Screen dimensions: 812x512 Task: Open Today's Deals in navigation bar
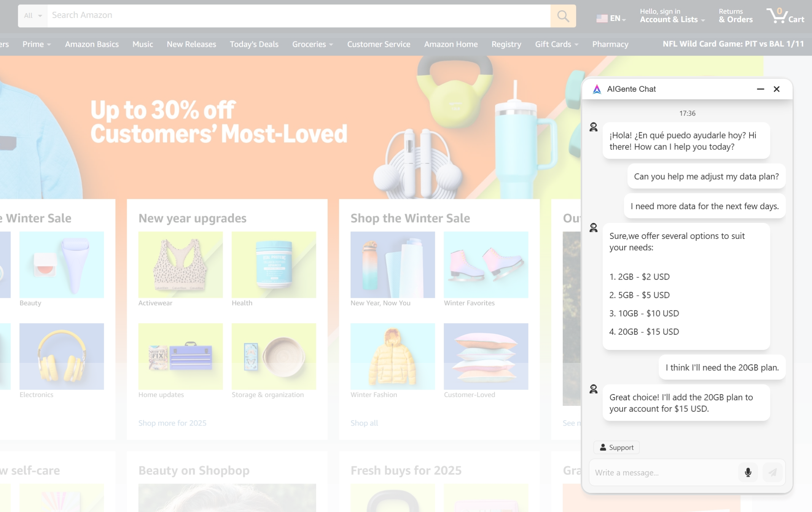(x=254, y=44)
